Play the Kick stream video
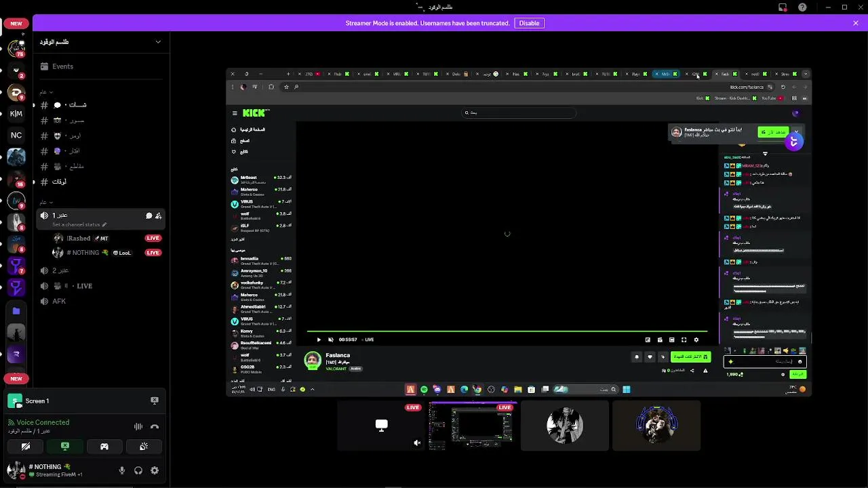The image size is (868, 488). [x=319, y=340]
